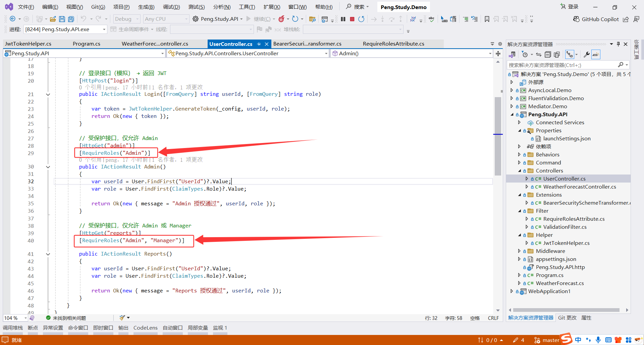Open the process dropdown showing Peng.Study.API.exe

(65, 29)
